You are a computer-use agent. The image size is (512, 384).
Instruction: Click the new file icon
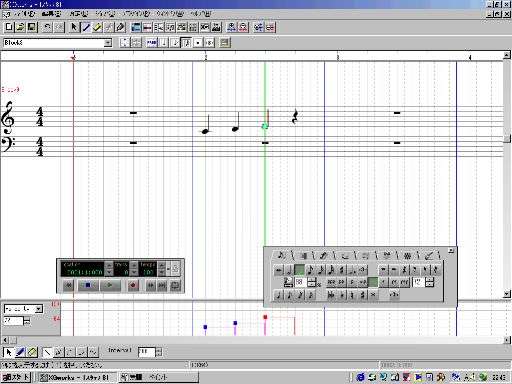9,27
